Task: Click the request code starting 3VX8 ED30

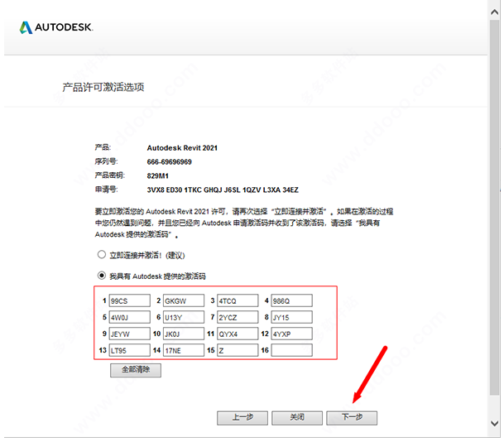Action: coord(223,190)
